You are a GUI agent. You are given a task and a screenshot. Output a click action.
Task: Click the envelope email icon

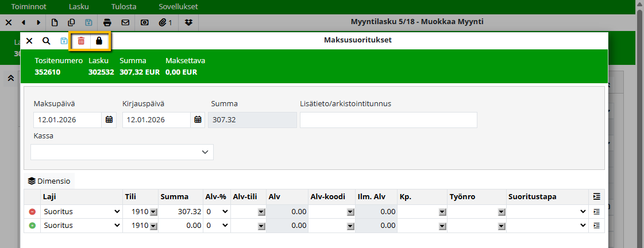[125, 22]
